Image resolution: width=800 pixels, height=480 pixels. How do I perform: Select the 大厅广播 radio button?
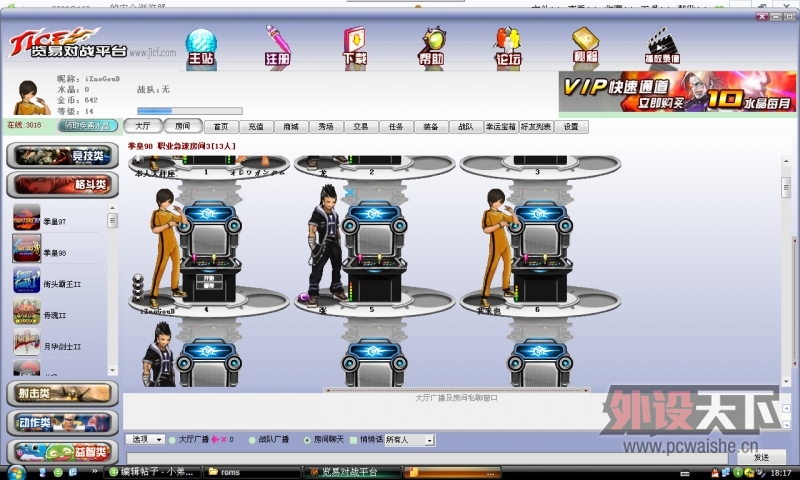click(172, 440)
